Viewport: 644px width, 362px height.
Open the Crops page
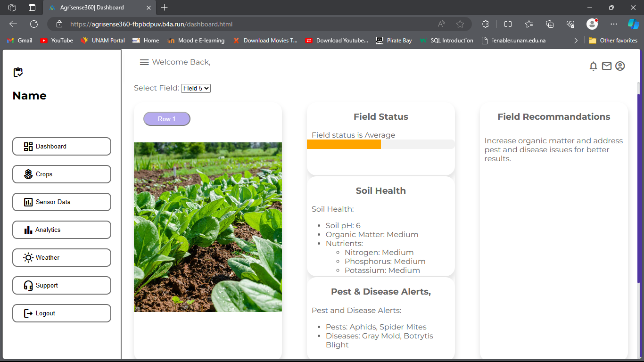[x=62, y=174]
